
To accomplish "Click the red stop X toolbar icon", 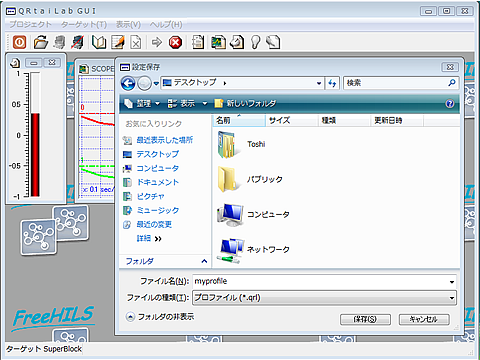I will (x=175, y=42).
